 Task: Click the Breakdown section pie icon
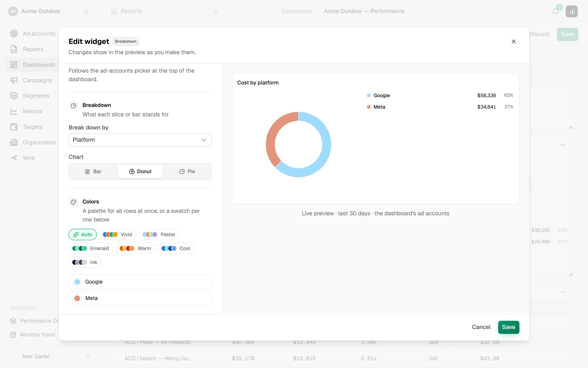click(73, 106)
